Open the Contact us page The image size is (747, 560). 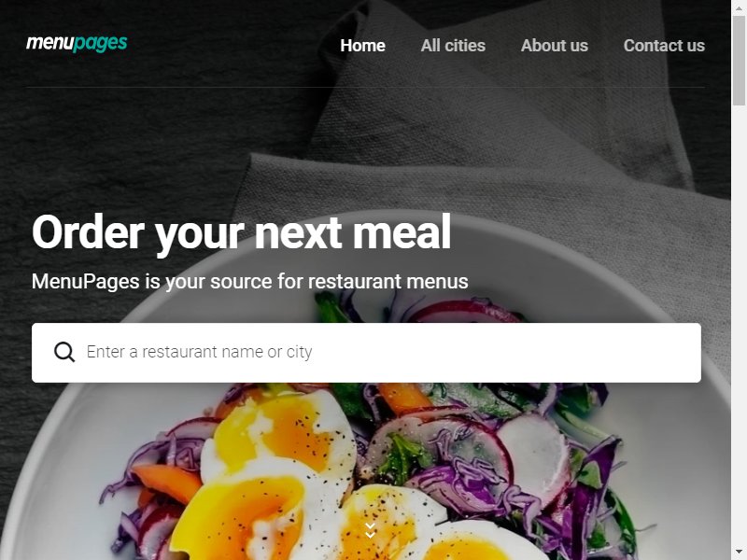click(664, 46)
